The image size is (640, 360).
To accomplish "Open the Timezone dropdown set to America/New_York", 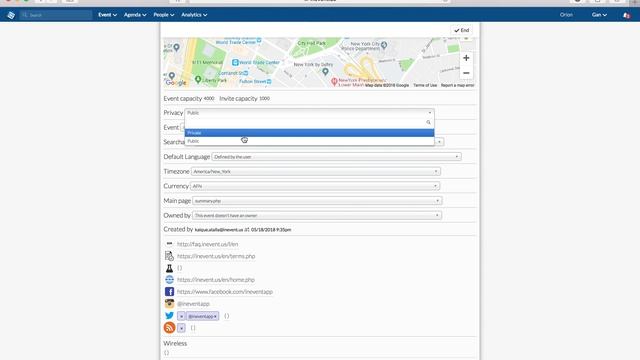I will tap(316, 171).
